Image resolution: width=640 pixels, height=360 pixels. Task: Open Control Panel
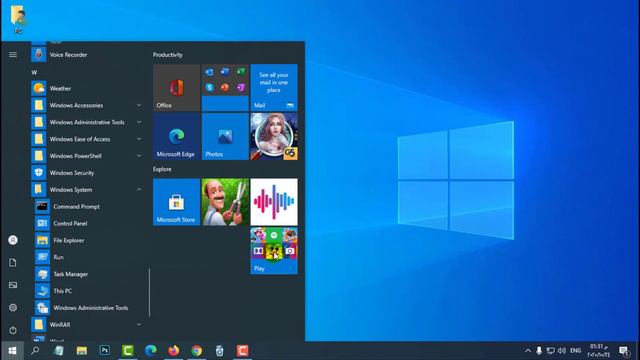click(88, 223)
